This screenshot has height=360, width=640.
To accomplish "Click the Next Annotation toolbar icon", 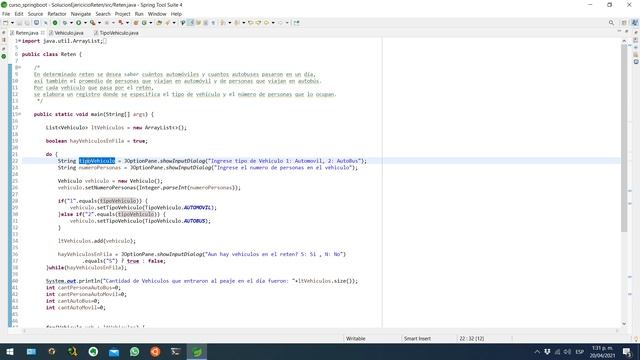I will 222,23.
